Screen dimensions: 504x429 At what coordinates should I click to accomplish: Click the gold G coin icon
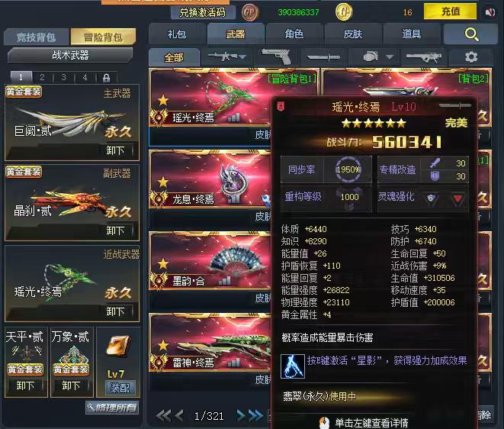click(344, 12)
